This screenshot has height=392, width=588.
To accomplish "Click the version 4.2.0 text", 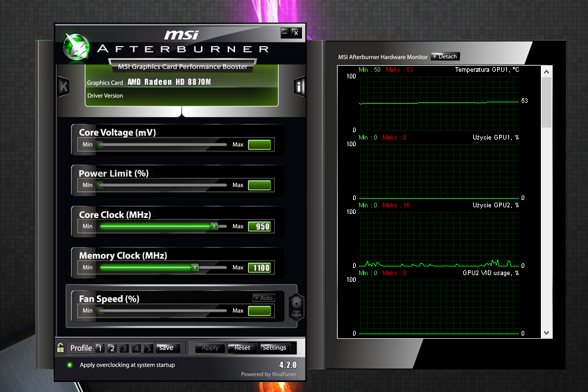I will tap(287, 365).
